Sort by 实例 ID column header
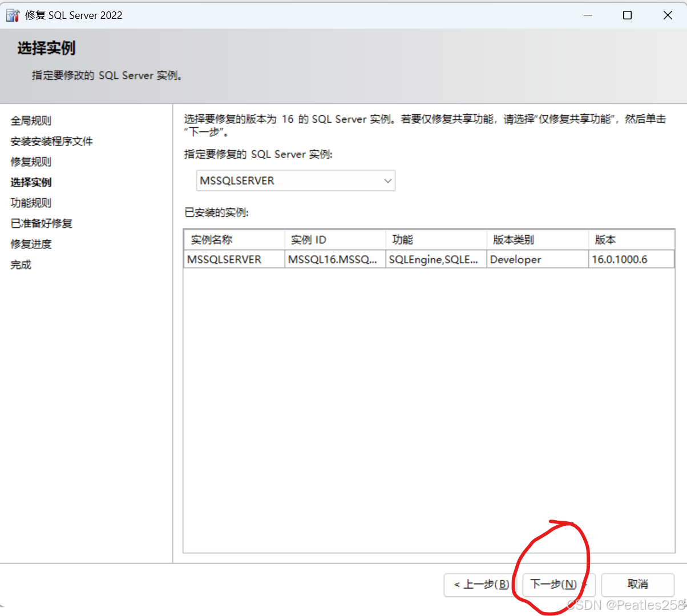Image resolution: width=687 pixels, height=616 pixels. pyautogui.click(x=335, y=240)
